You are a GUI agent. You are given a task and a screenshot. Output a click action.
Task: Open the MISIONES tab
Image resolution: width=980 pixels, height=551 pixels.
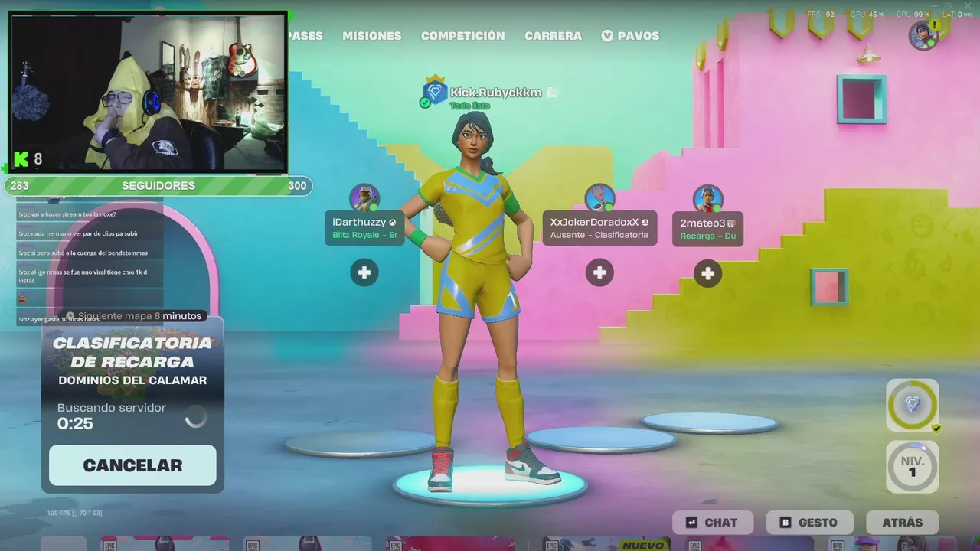tap(372, 36)
